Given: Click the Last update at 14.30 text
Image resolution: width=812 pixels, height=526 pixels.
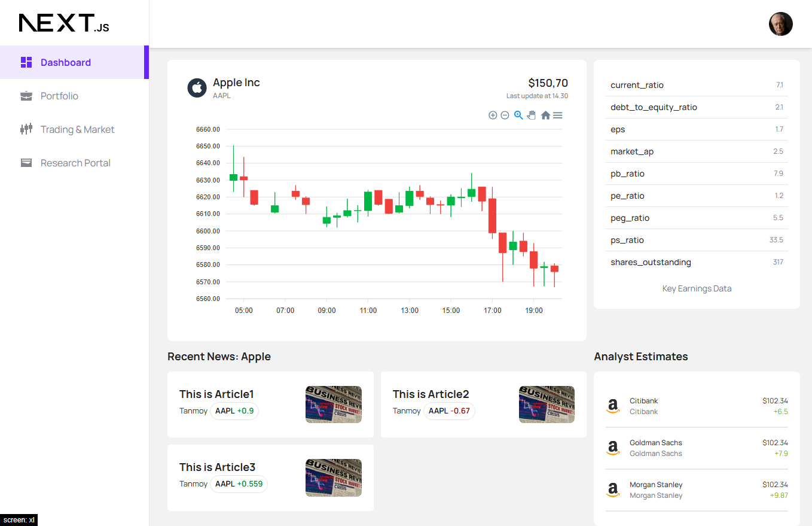Looking at the screenshot, I should click(x=537, y=96).
